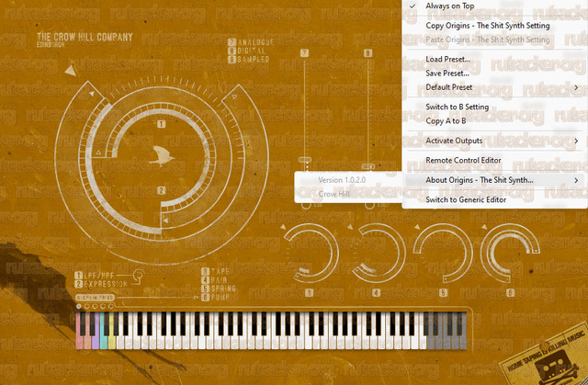Image resolution: width=588 pixels, height=385 pixels.
Task: Click the loop symbol next to LPF/HPF legend
Action: click(138, 276)
